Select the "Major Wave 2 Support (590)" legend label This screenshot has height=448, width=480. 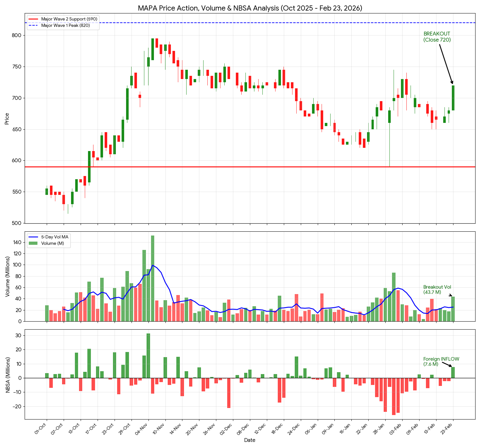pos(69,19)
